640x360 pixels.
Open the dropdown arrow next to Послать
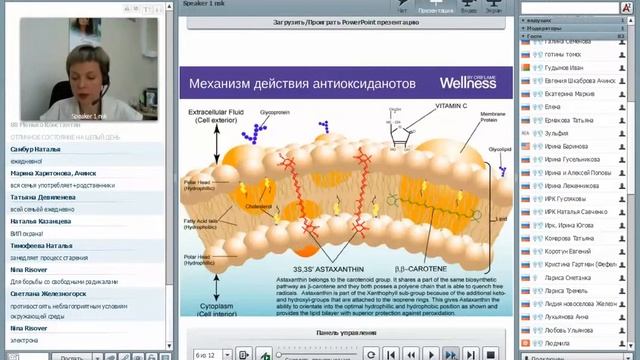[98, 357]
